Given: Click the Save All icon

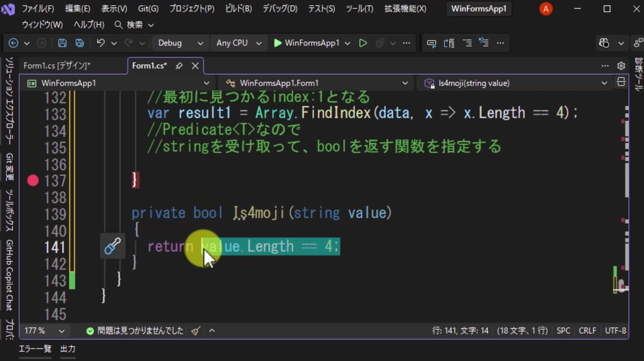Looking at the screenshot, I should (x=80, y=43).
